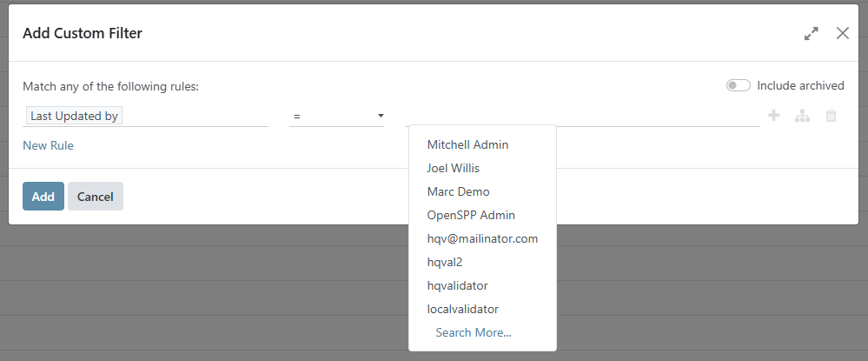This screenshot has height=361, width=868.
Task: Click the add branch hierarchy icon
Action: coord(802,116)
